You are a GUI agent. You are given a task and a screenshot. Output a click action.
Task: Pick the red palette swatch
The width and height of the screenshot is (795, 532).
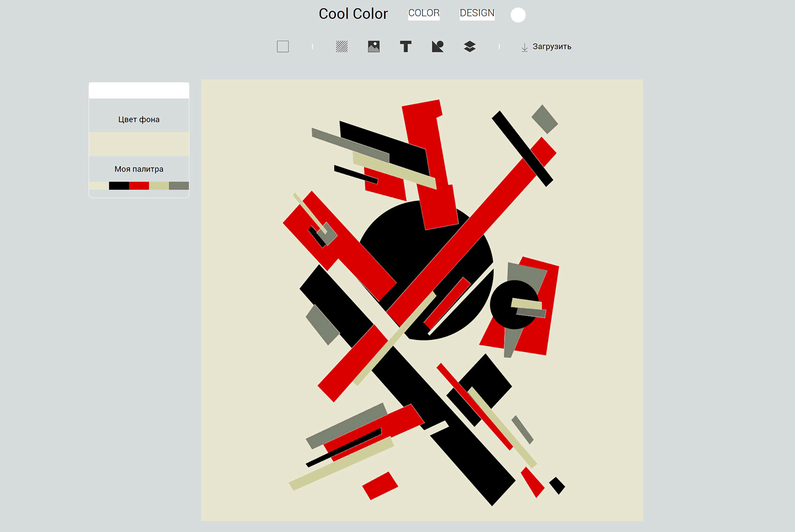(139, 186)
